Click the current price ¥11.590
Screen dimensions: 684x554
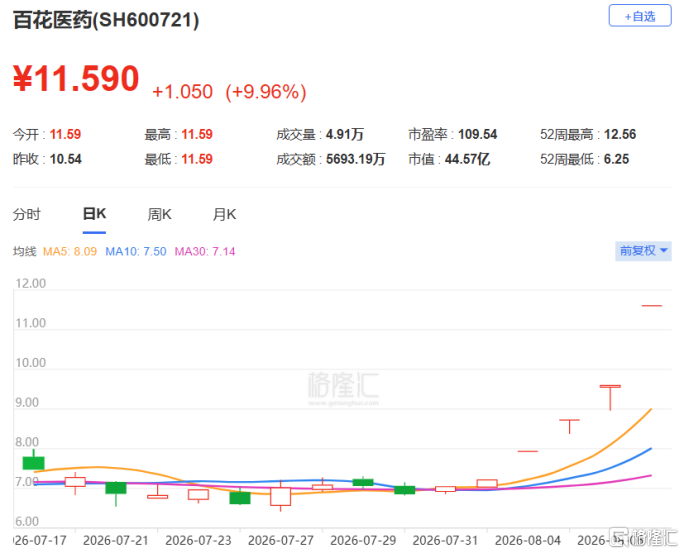(x=76, y=79)
